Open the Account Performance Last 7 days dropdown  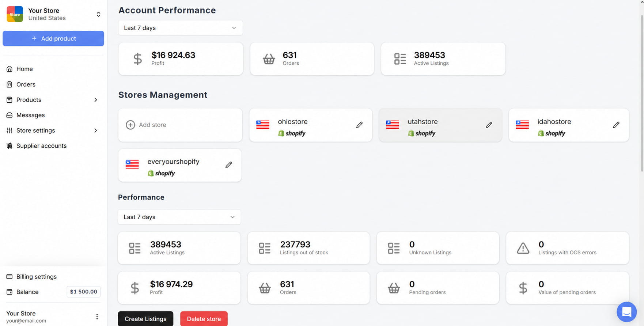pyautogui.click(x=181, y=28)
